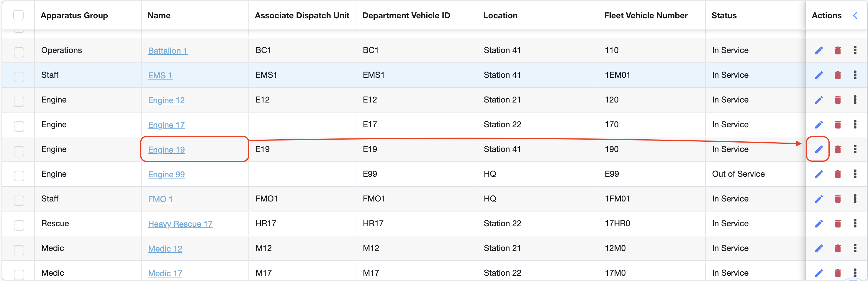The width and height of the screenshot is (868, 281).
Task: Collapse the Actions column chevron
Action: coord(855,16)
